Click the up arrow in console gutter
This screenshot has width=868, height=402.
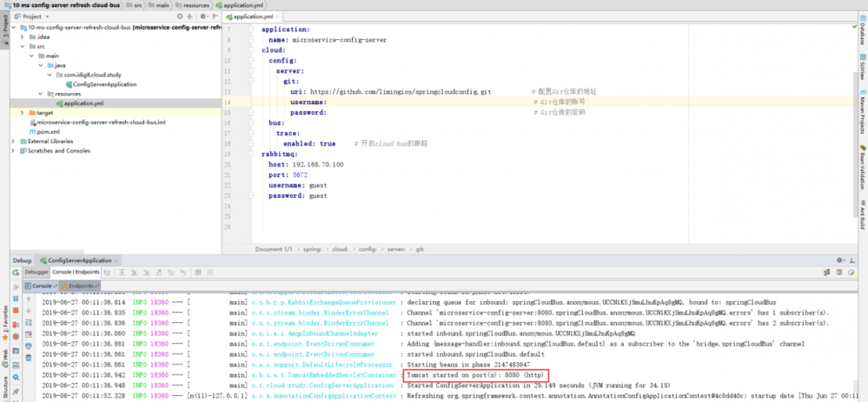click(28, 300)
